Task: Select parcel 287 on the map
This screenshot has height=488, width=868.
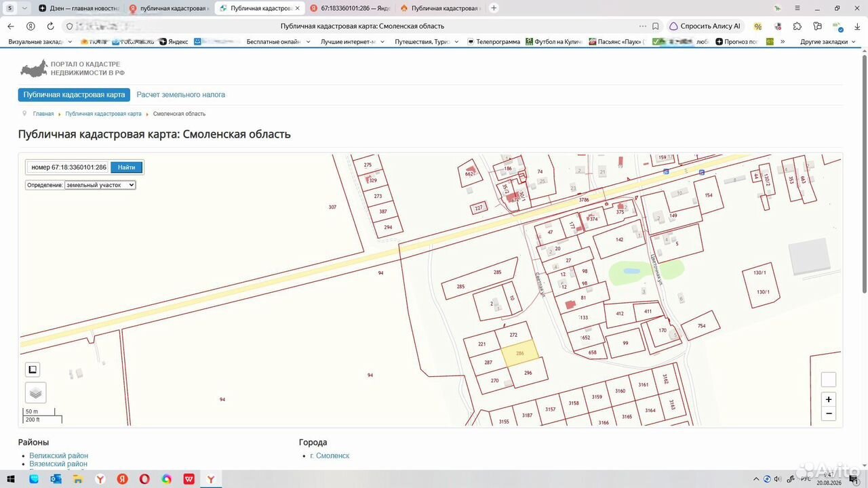Action: tap(488, 363)
